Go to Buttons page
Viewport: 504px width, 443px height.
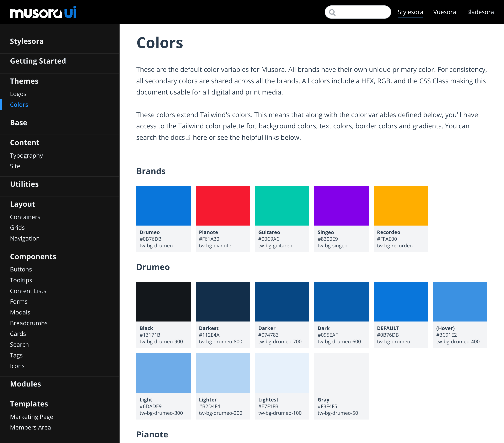pos(21,269)
